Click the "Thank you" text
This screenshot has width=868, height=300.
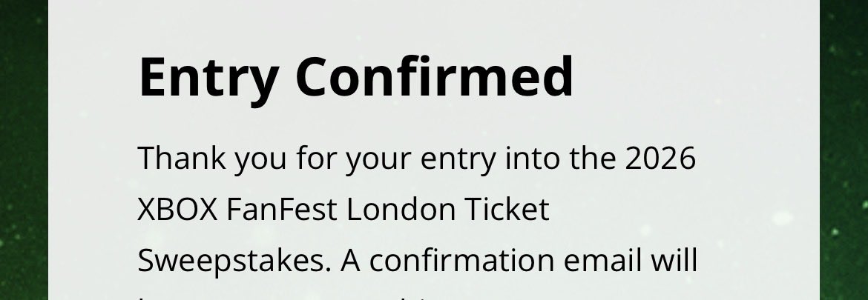point(212,159)
